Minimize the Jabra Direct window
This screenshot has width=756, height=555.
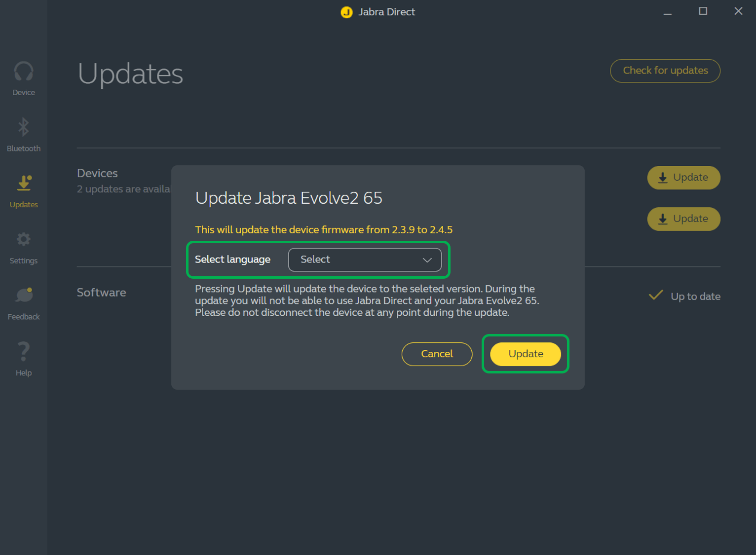[x=667, y=12]
